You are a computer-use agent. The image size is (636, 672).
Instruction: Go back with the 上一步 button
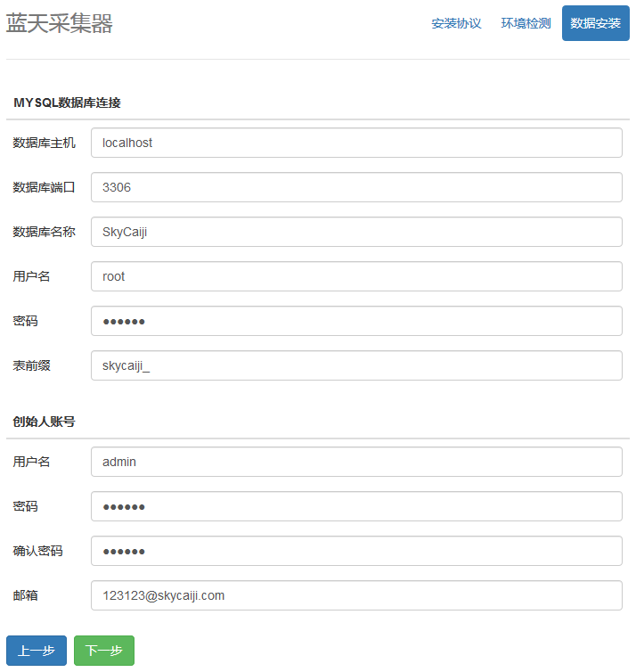point(37,651)
